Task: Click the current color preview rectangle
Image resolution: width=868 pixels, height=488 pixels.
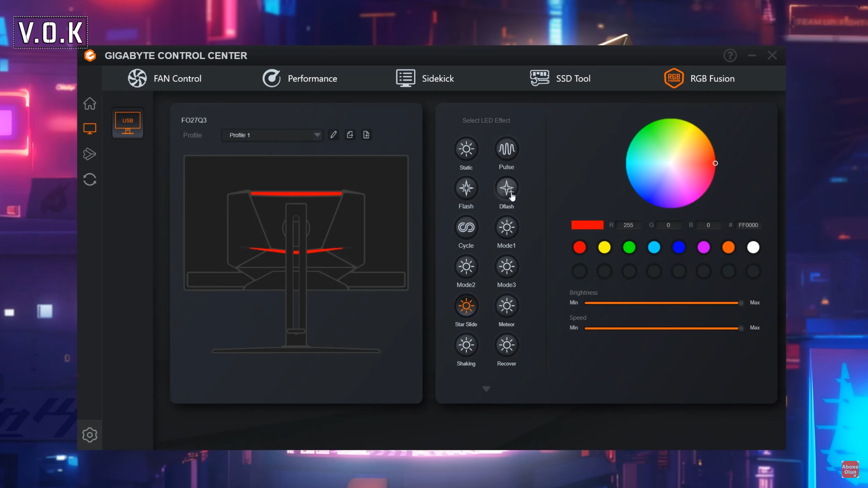Action: click(x=587, y=225)
